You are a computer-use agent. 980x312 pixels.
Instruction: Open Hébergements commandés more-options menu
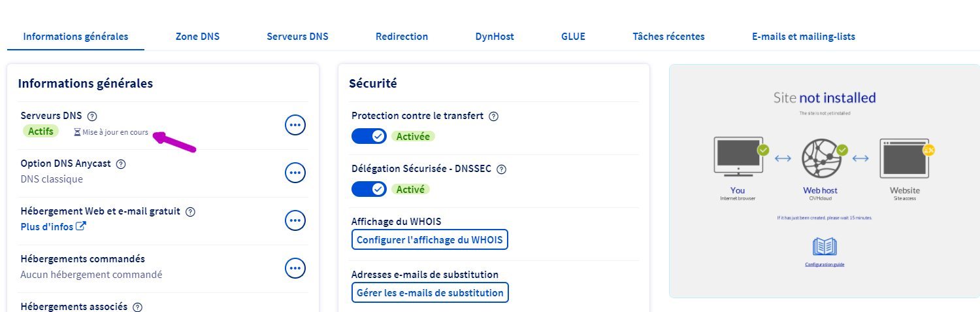(x=295, y=268)
